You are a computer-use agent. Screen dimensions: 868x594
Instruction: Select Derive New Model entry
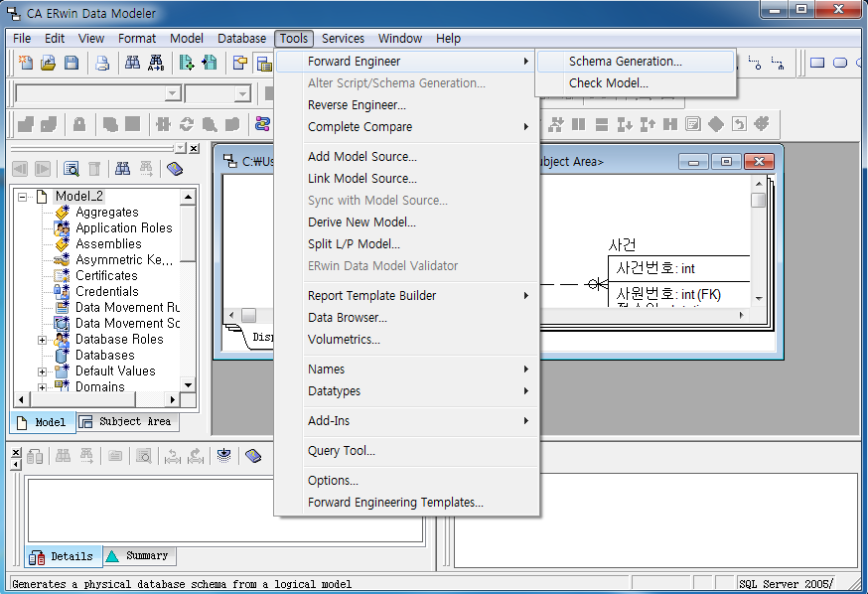point(407,222)
